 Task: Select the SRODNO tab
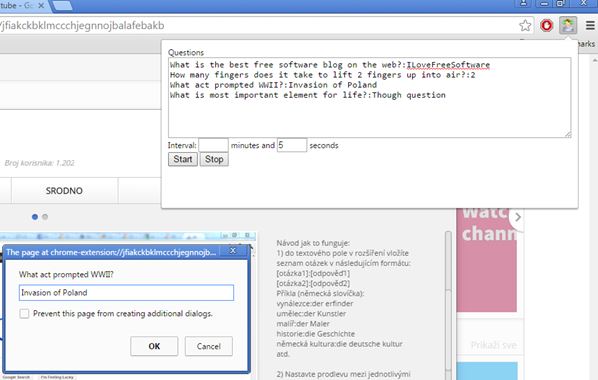[x=64, y=191]
